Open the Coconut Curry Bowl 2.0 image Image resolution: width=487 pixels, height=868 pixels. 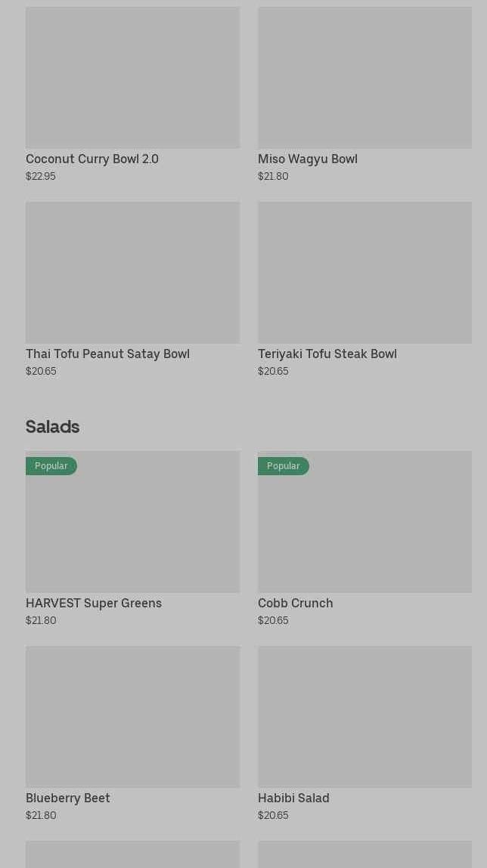click(x=132, y=77)
